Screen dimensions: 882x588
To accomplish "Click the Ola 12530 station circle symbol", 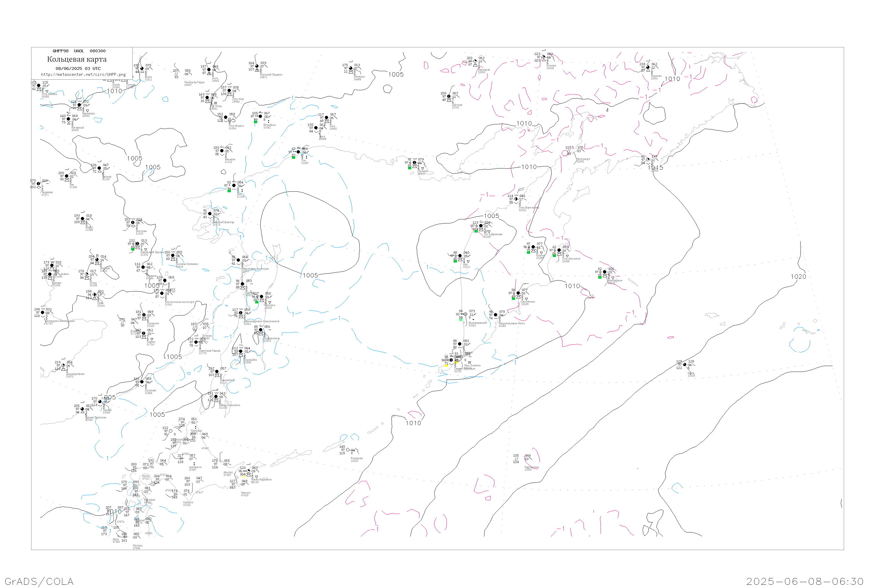I will (x=685, y=365).
